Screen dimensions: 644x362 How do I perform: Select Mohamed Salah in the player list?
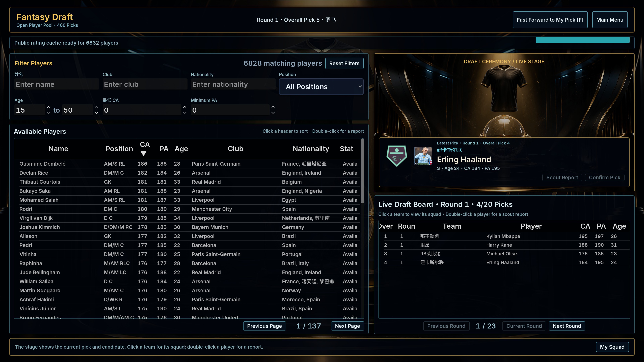190,200
